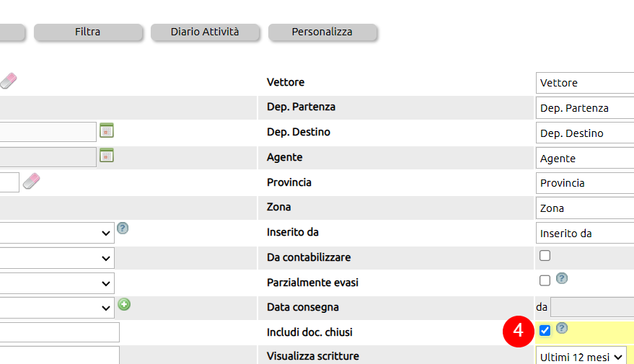Expand dropdown left of the Inserito da row
634x364 pixels.
(x=56, y=233)
